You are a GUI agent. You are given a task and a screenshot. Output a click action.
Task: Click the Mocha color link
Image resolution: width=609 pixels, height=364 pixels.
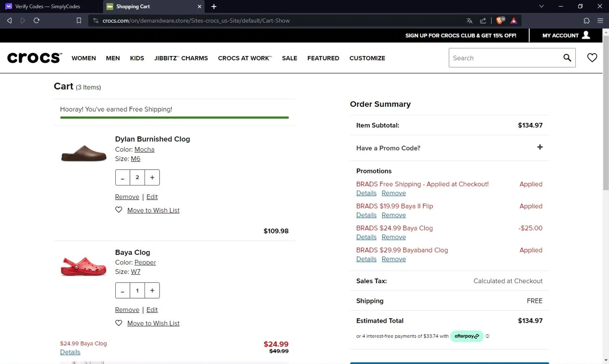tap(145, 149)
